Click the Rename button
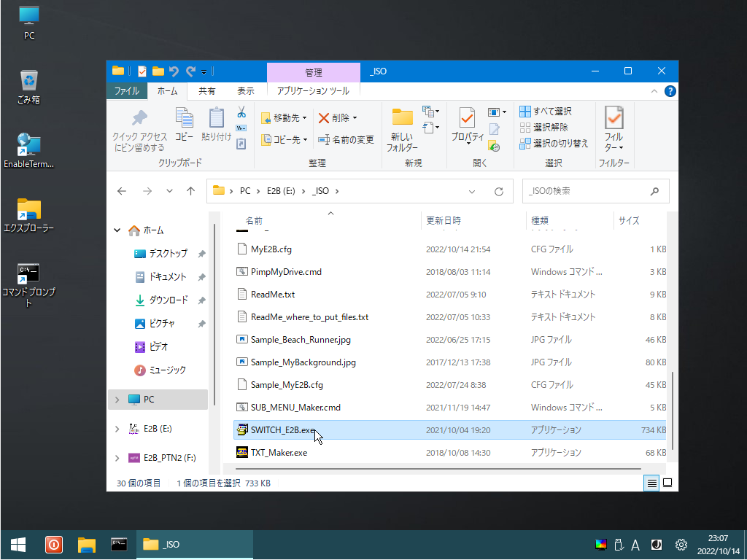 346,139
